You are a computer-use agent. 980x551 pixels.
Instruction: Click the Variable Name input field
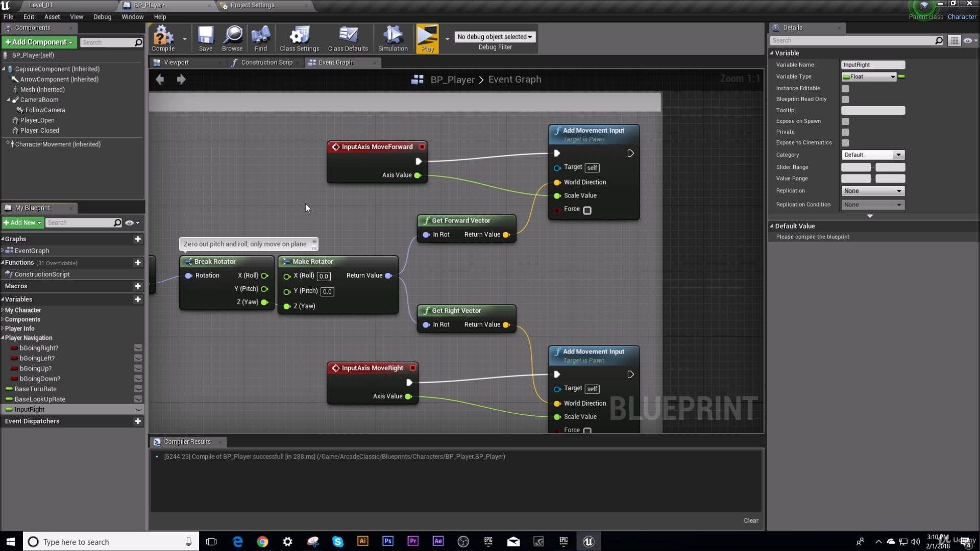[x=873, y=65]
